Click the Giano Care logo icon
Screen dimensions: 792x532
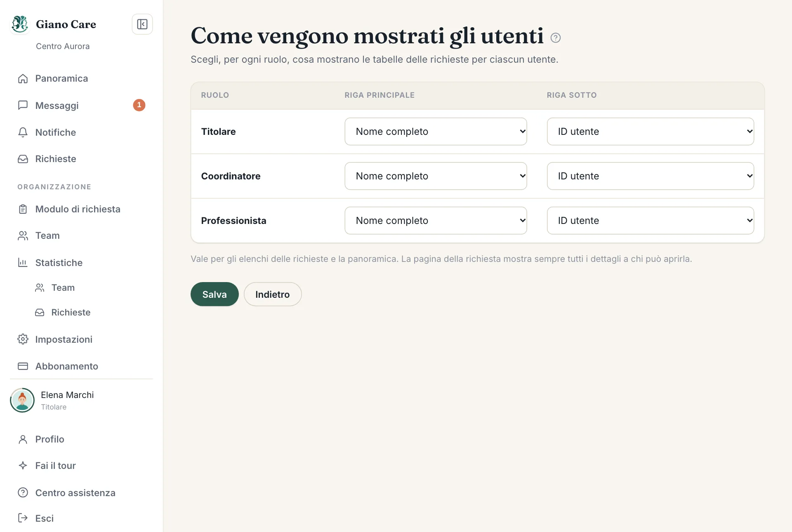(20, 24)
